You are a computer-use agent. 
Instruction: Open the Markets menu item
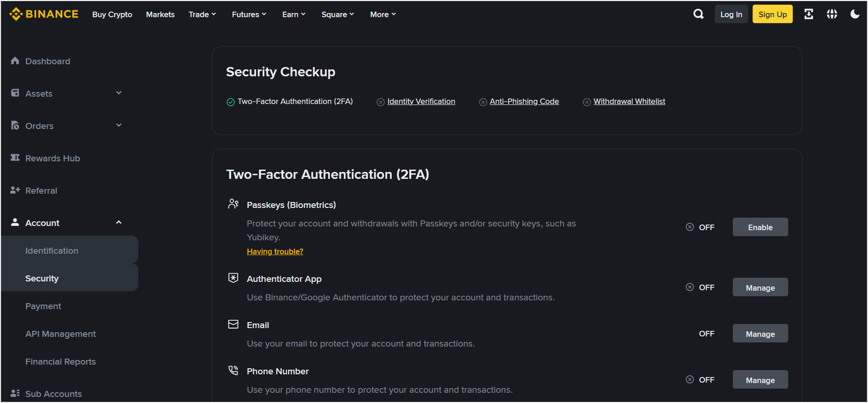point(160,15)
